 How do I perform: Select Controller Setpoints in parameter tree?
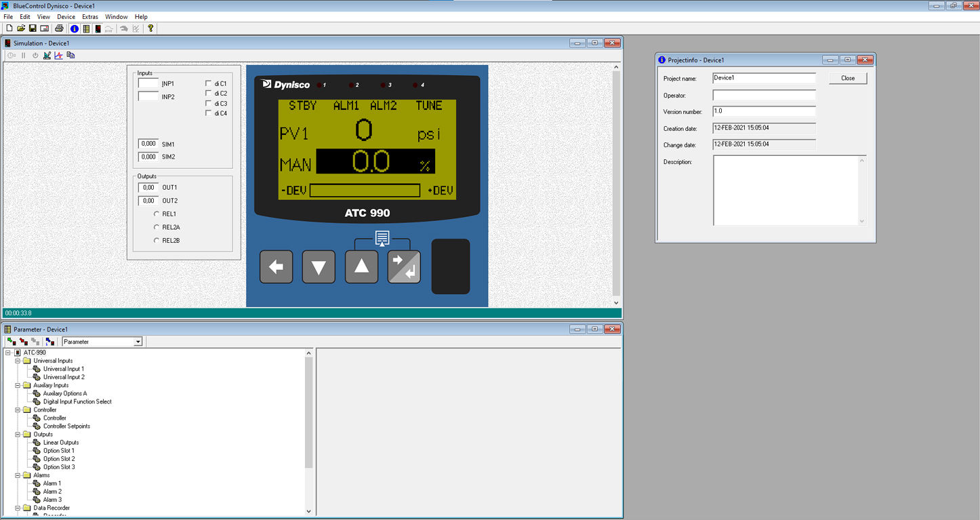[66, 426]
